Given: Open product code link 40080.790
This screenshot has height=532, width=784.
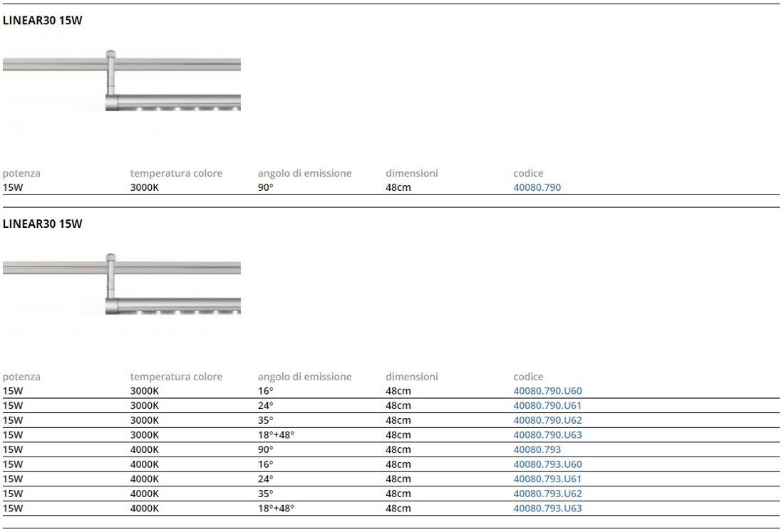Looking at the screenshot, I should [x=537, y=188].
